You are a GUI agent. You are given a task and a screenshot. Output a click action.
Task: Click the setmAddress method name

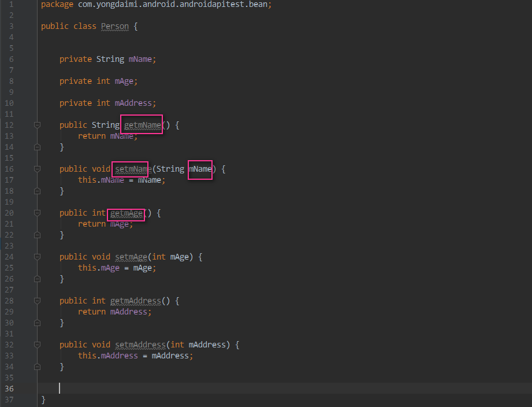pyautogui.click(x=140, y=345)
